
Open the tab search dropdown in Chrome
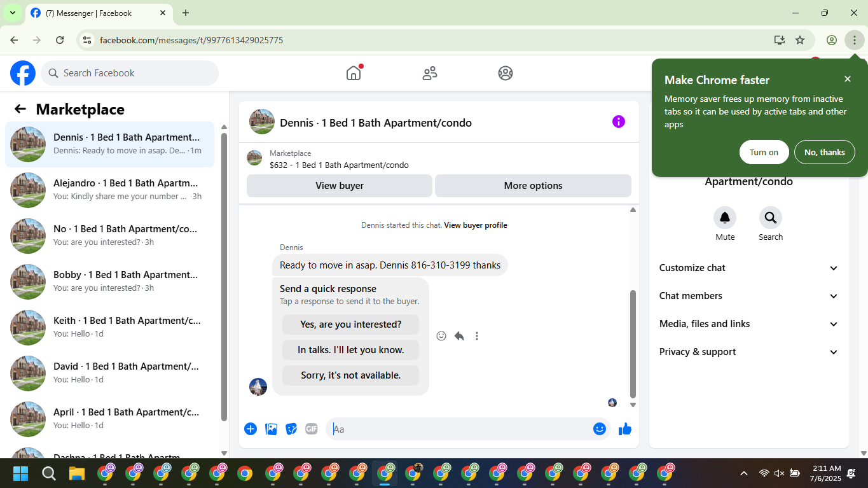(12, 13)
